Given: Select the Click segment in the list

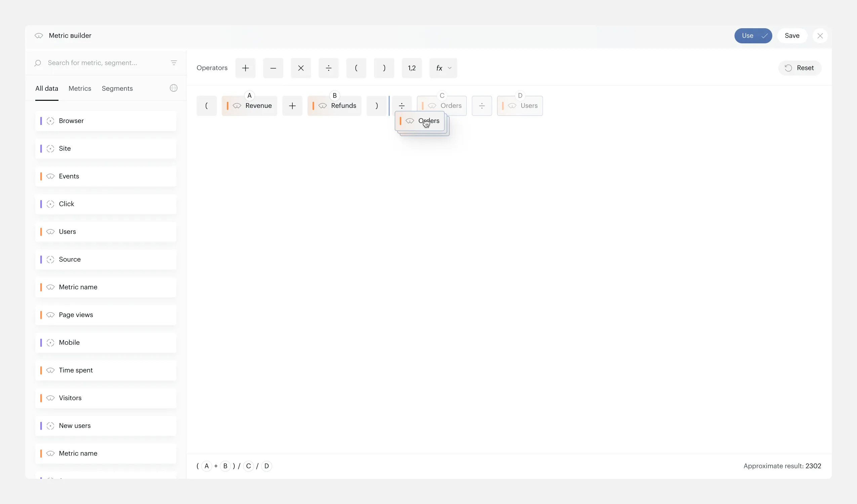Looking at the screenshot, I should 106,204.
